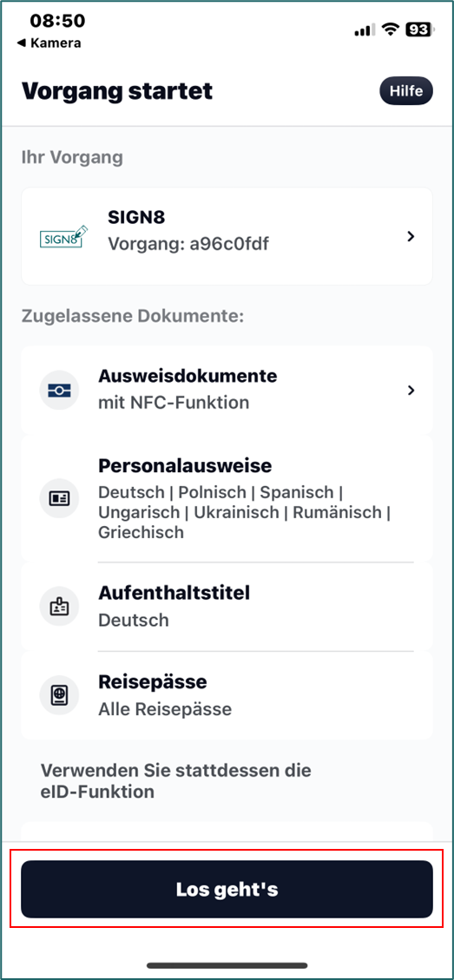This screenshot has height=980, width=454.
Task: Open the Hilfe button
Action: pos(406,91)
